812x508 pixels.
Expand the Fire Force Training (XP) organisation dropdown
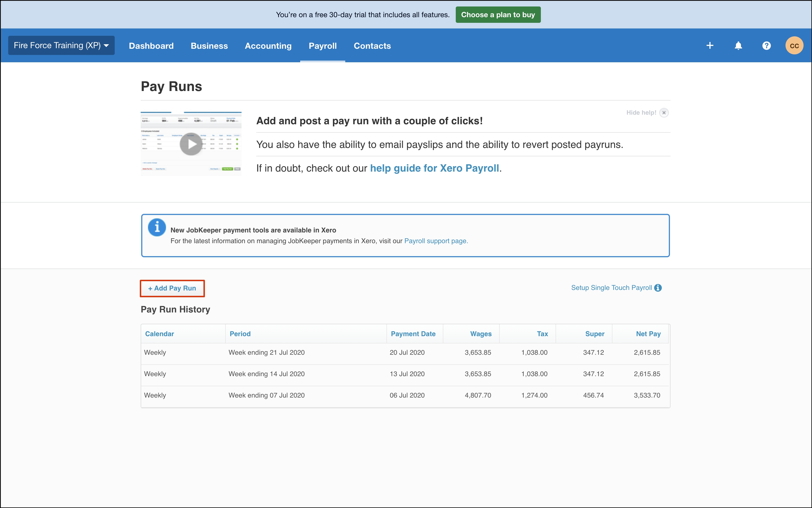(61, 45)
